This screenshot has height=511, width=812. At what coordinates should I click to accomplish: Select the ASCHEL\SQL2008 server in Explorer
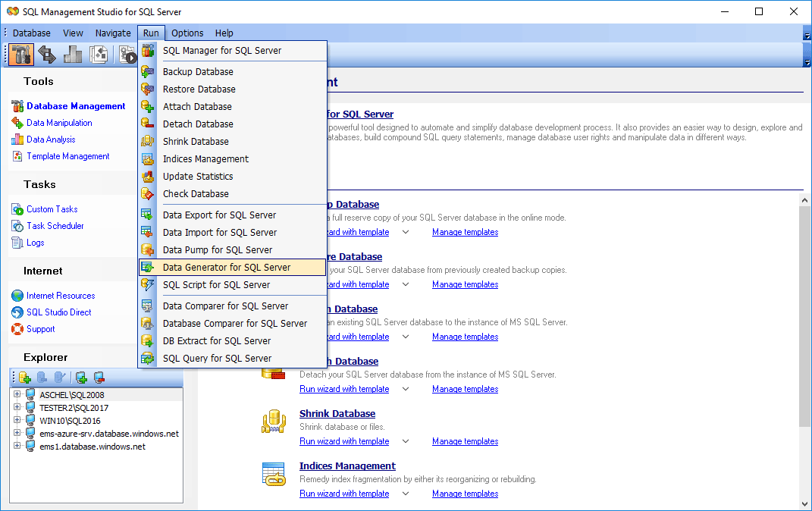[72, 395]
